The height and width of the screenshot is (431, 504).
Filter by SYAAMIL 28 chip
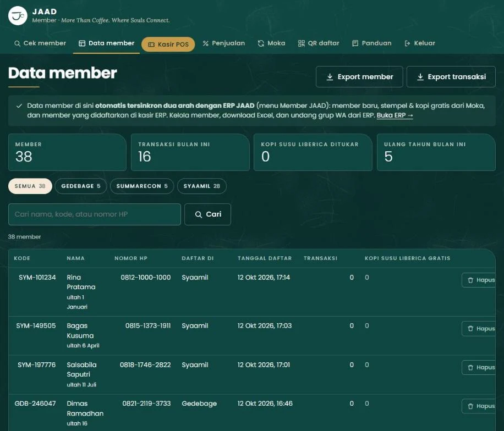coord(202,186)
